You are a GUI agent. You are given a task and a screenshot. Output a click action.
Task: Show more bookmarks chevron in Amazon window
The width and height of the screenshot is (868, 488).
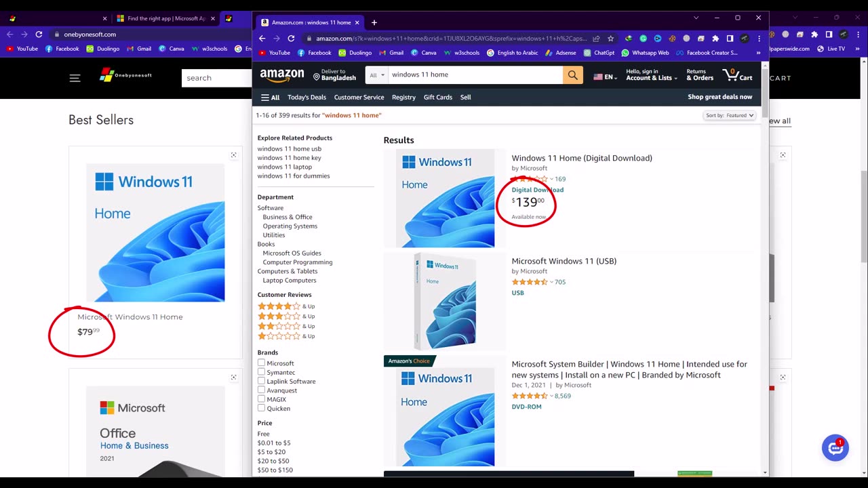[758, 52]
